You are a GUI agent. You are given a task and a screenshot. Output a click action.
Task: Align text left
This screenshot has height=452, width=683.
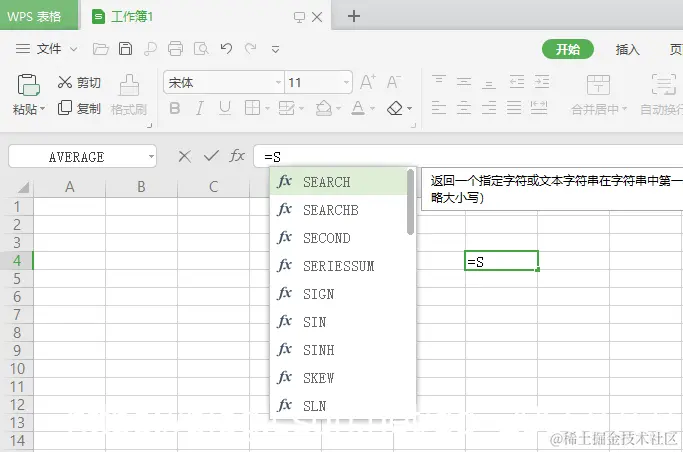point(439,108)
